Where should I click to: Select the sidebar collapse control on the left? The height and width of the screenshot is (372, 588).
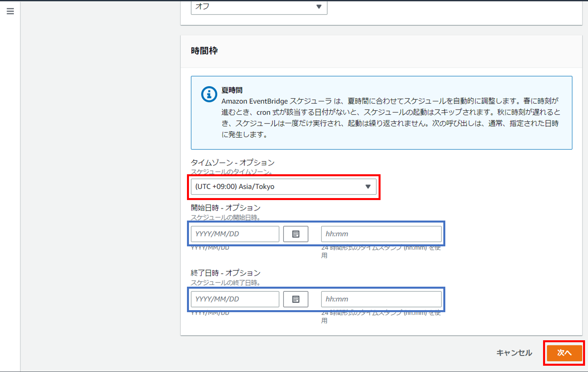(x=10, y=11)
